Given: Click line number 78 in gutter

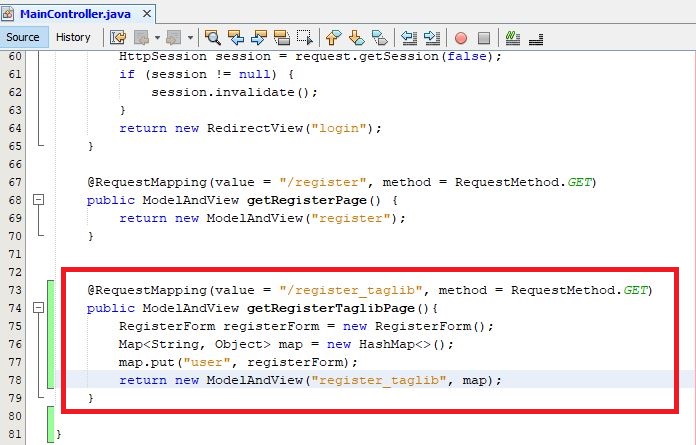Looking at the screenshot, I should click(x=15, y=380).
